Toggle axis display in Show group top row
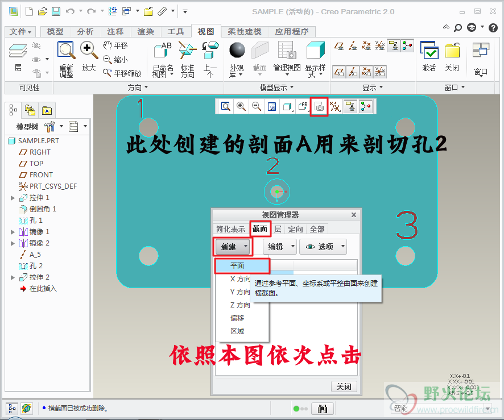The height and width of the screenshot is (420, 504). tap(353, 46)
